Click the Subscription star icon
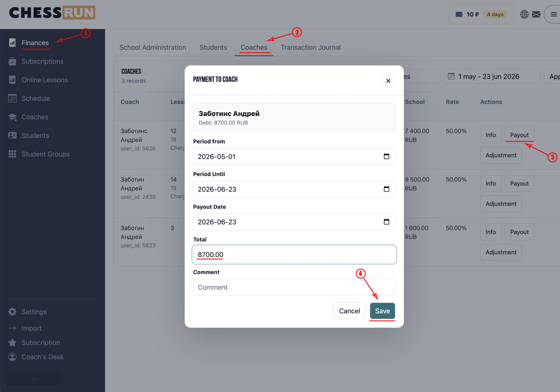 pos(12,342)
